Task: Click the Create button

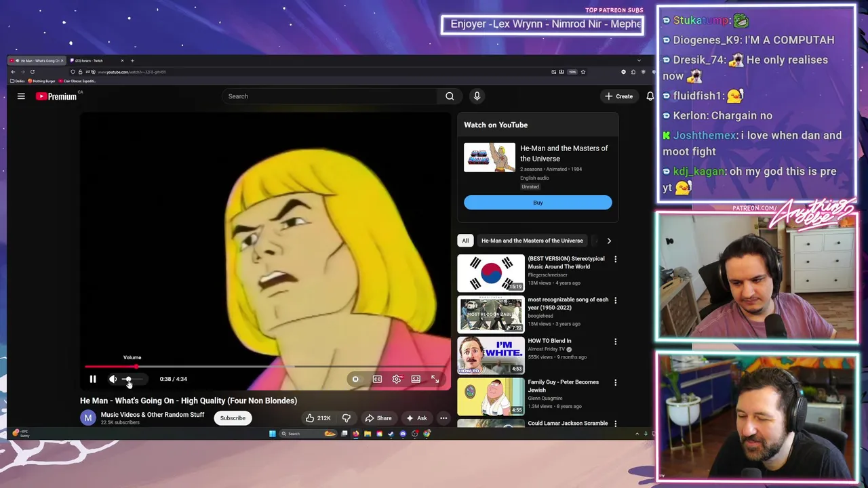Action: (618, 96)
